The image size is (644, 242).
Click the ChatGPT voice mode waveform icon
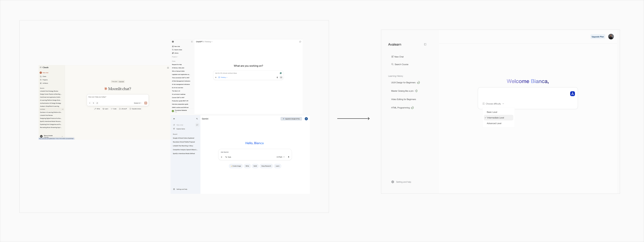281,77
